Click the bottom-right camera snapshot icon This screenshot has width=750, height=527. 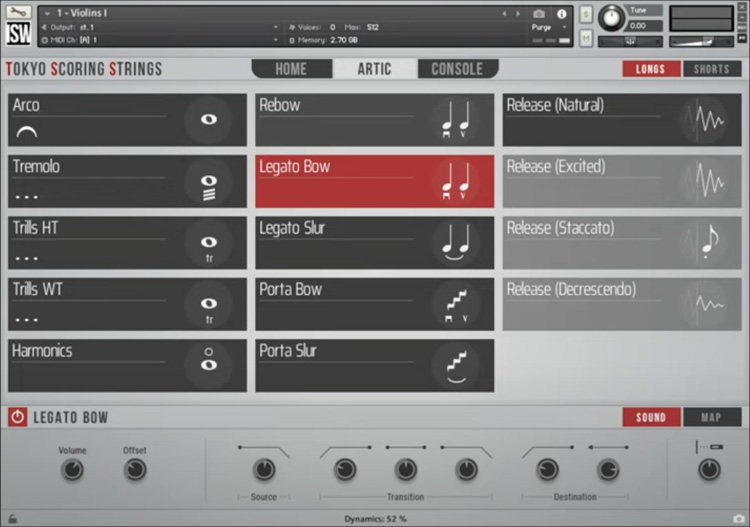click(738, 518)
